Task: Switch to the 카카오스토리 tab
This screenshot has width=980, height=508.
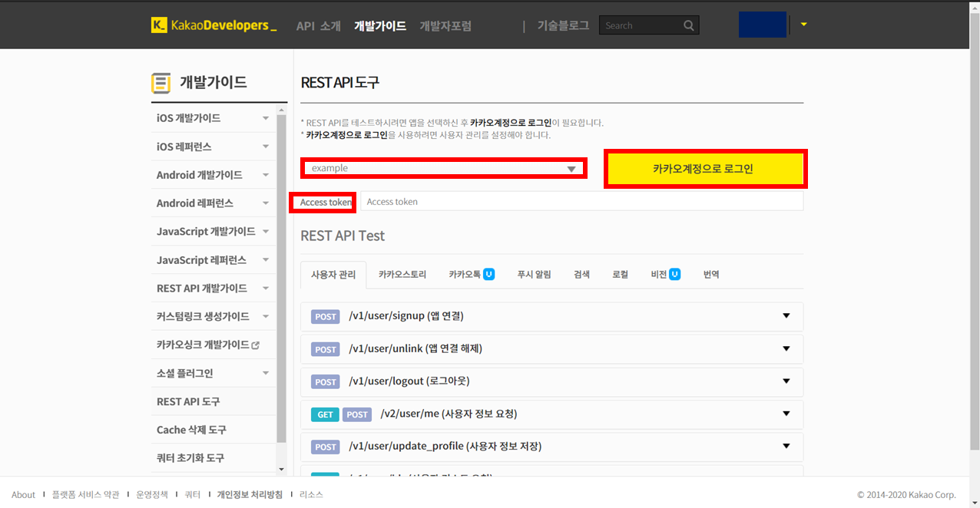Action: 402,275
